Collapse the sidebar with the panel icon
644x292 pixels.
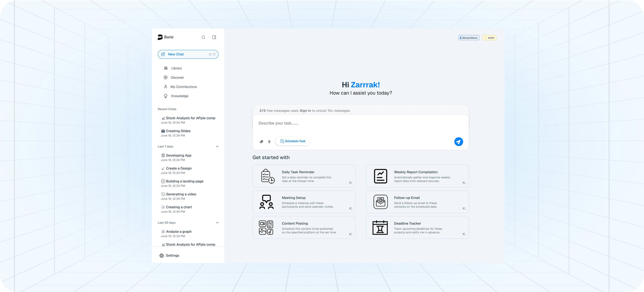tap(214, 37)
